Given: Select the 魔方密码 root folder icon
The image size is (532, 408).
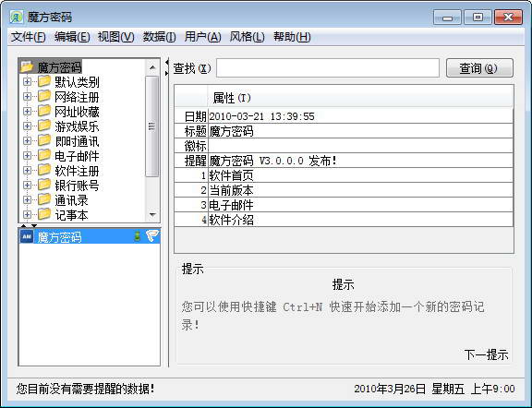Looking at the screenshot, I should point(27,66).
